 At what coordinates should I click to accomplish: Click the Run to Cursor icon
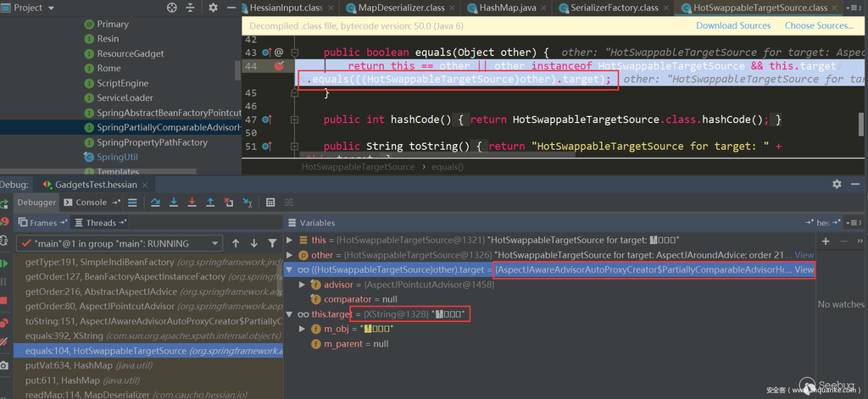[247, 202]
